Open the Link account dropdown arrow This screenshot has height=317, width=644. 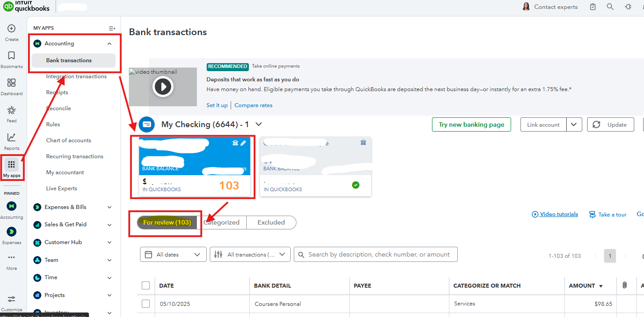[x=574, y=125]
